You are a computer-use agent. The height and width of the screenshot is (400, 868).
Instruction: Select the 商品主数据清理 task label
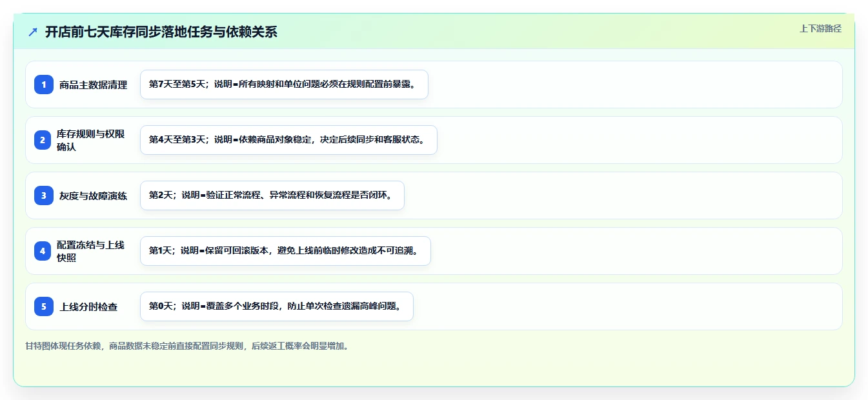click(94, 85)
